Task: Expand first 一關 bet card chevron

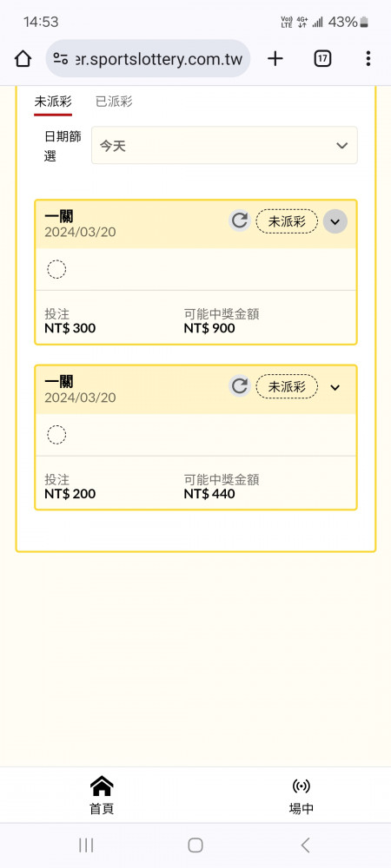Action: point(335,221)
